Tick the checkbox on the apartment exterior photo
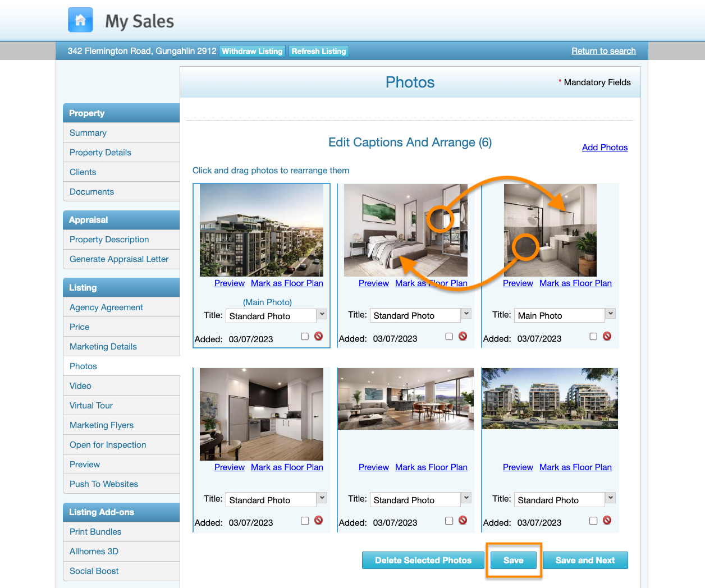Viewport: 705px width, 588px height. [x=305, y=336]
